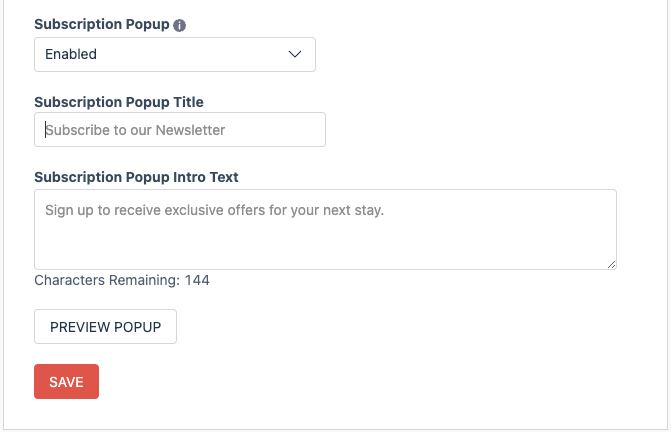
Task: Click the red SAVE button
Action: pos(66,382)
